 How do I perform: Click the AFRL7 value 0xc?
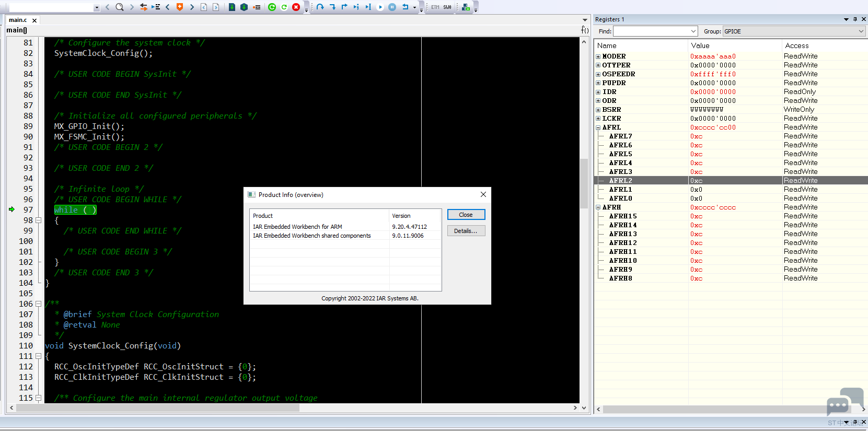(x=696, y=136)
